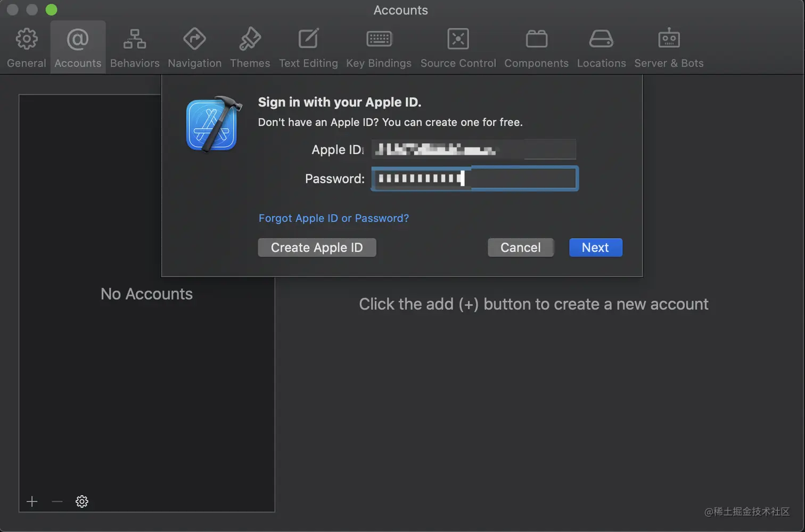Select the Accounts preferences tab
The image size is (805, 532).
[x=78, y=48]
